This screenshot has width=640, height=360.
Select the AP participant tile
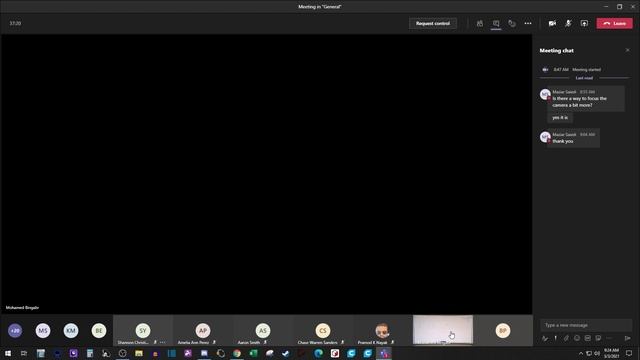coord(203,330)
